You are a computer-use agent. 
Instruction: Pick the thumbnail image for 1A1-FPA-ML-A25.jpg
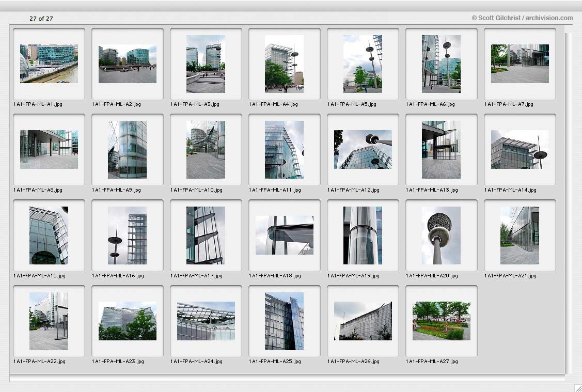pyautogui.click(x=285, y=321)
